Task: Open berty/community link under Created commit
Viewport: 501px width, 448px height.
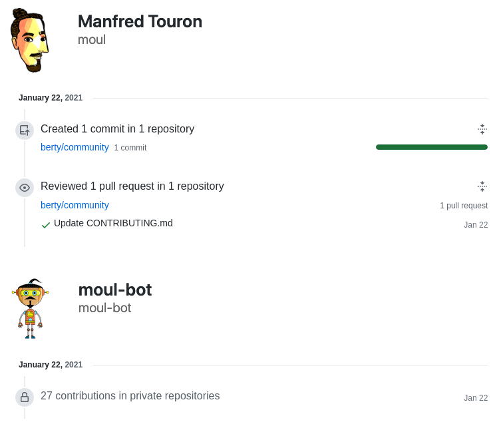Action: pyautogui.click(x=75, y=147)
